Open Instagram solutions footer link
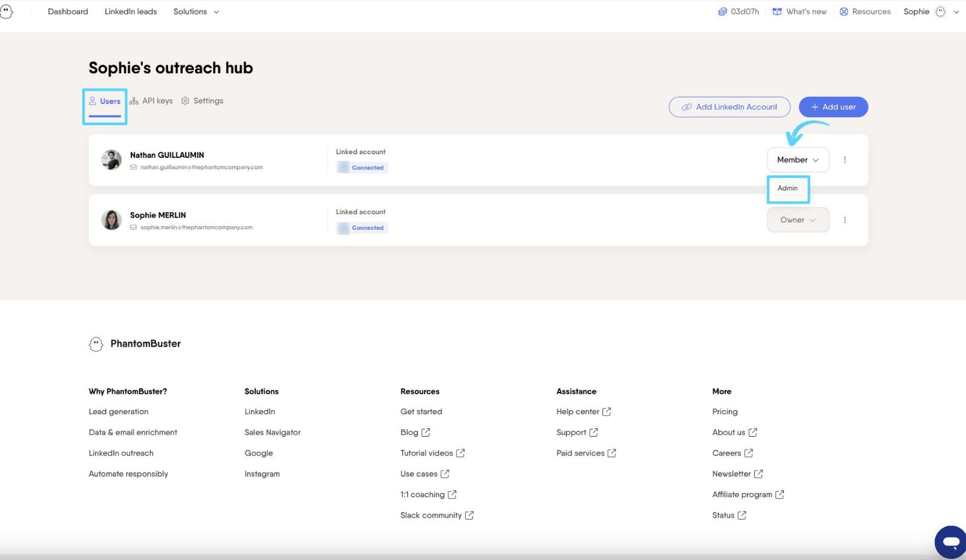966x560 pixels. pos(262,474)
